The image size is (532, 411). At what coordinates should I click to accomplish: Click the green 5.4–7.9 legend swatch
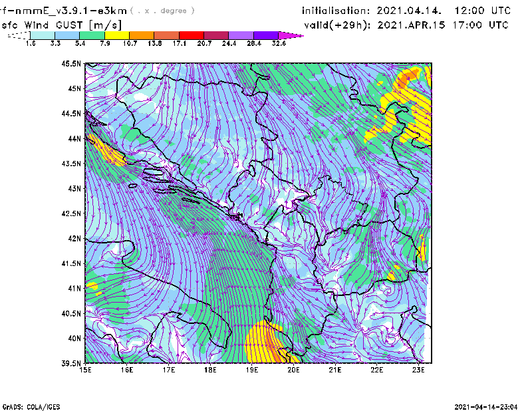[92, 35]
